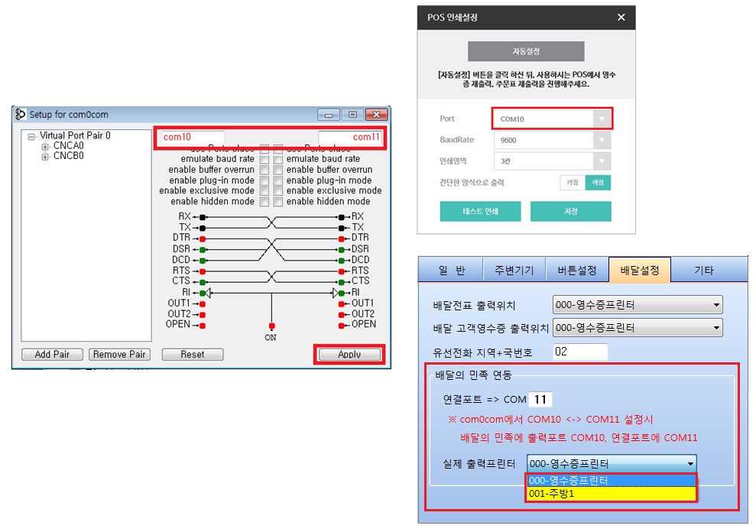Click the 연결포트 COM number field

point(540,400)
